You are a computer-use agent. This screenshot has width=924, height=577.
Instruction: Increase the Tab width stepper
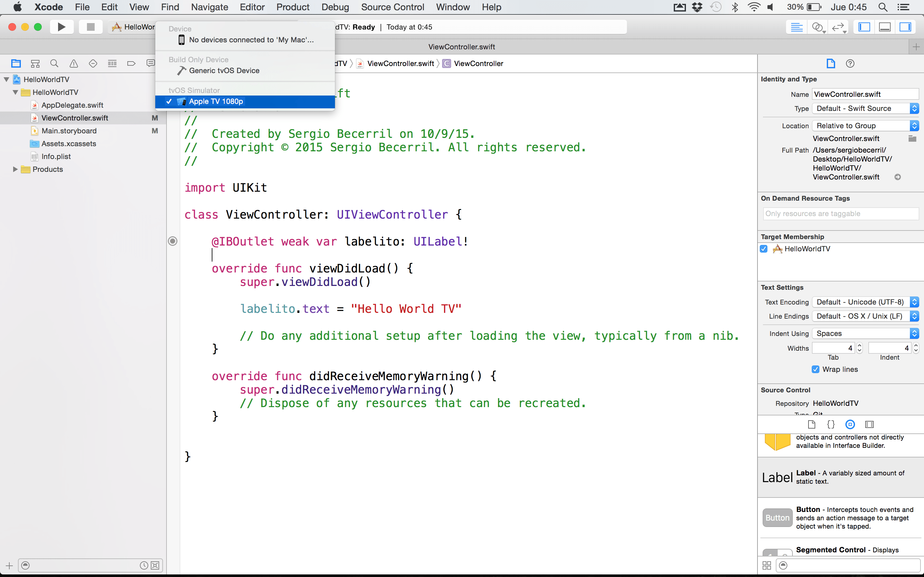click(860, 345)
